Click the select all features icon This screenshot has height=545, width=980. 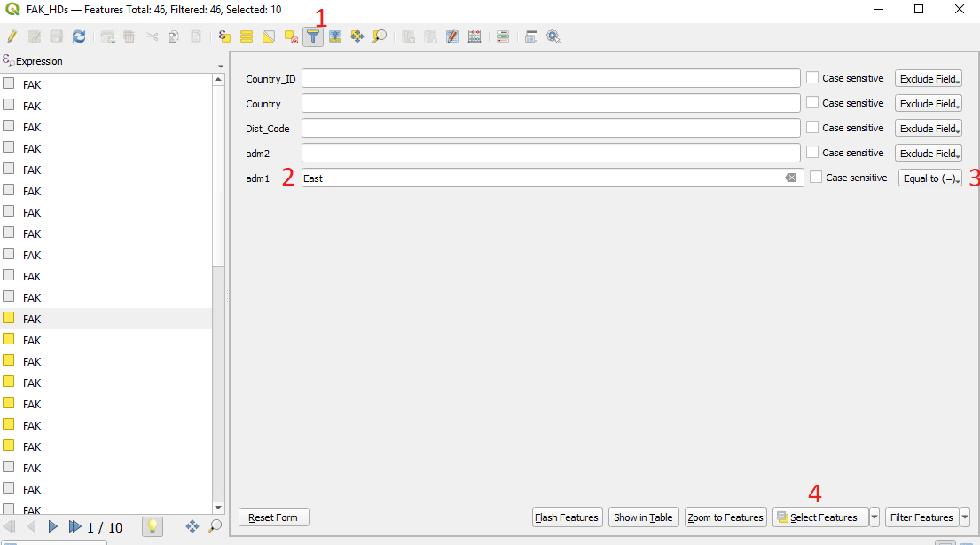pos(247,36)
